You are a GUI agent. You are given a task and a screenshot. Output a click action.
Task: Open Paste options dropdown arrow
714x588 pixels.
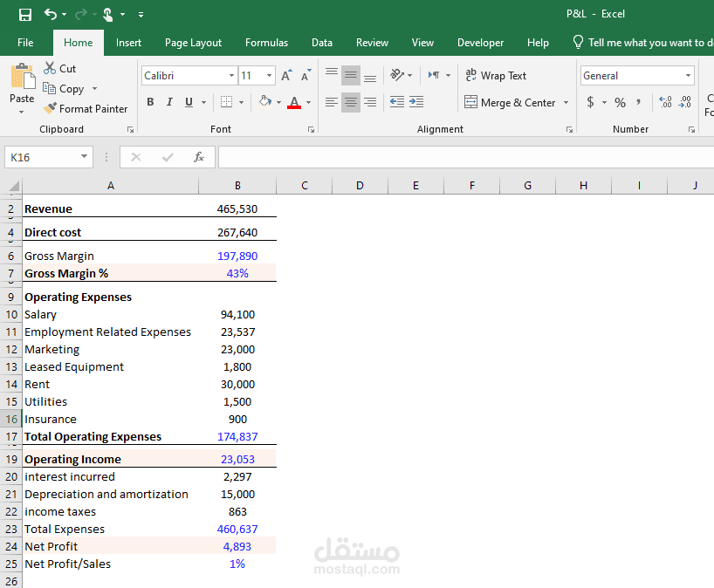coord(22,112)
